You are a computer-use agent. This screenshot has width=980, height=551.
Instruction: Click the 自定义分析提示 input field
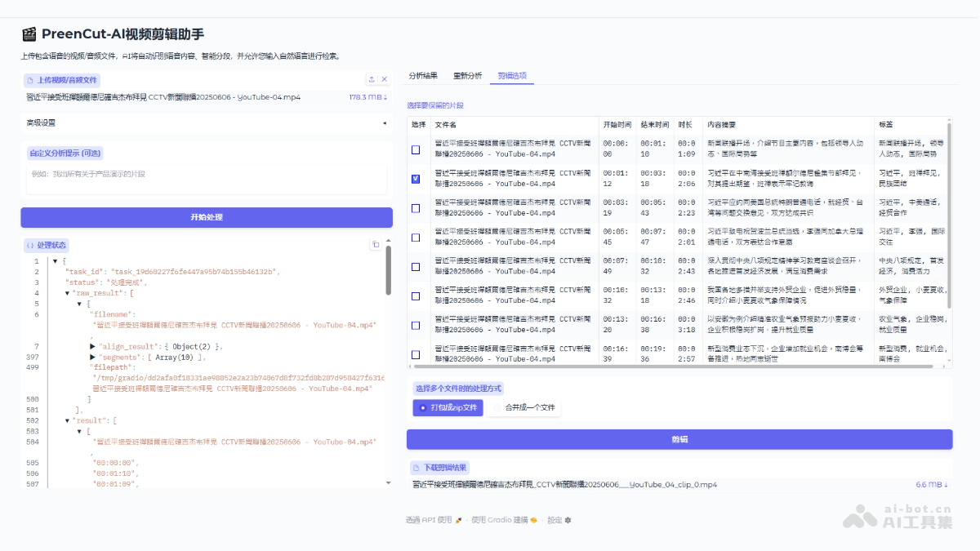pos(207,176)
